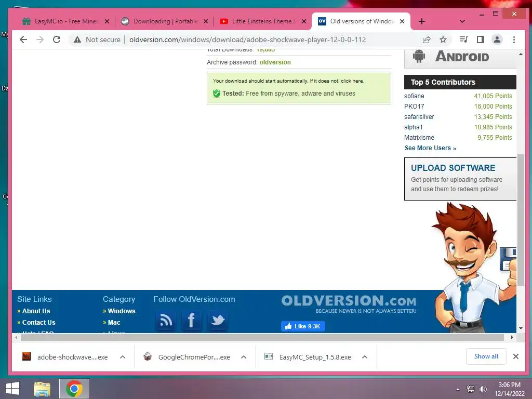The height and width of the screenshot is (399, 532).
Task: Click the address bar URL
Action: pos(247,39)
